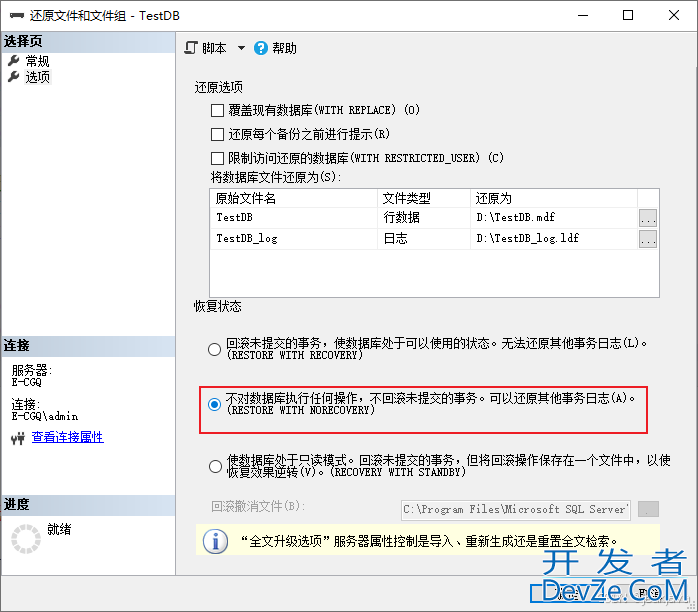Click the 行数据 file type cell
698x612 pixels.
coord(424,218)
